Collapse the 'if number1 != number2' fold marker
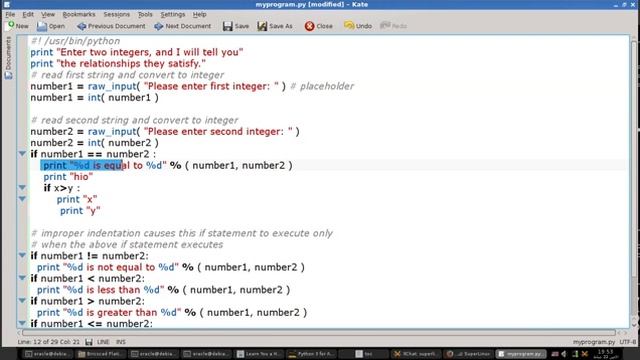This screenshot has width=640, height=360. pos(22,256)
